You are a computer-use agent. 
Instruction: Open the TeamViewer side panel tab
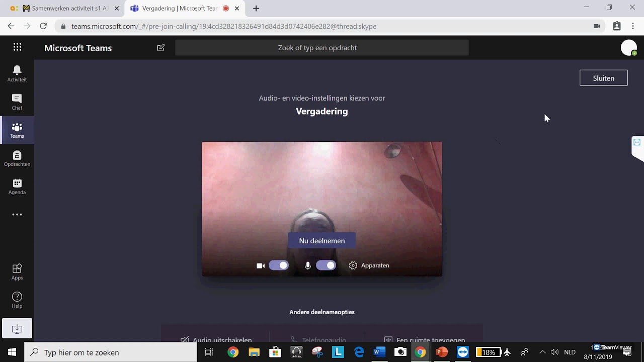pyautogui.click(x=637, y=148)
